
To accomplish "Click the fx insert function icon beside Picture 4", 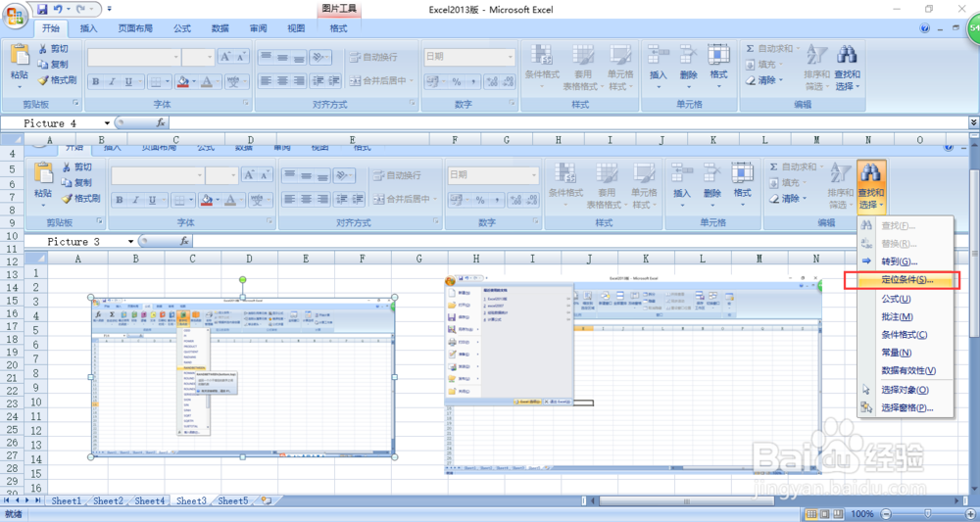I will point(161,123).
